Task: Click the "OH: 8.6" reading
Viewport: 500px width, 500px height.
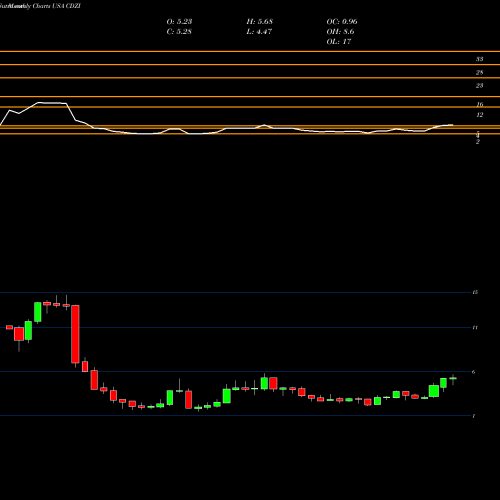Action: 340,32
